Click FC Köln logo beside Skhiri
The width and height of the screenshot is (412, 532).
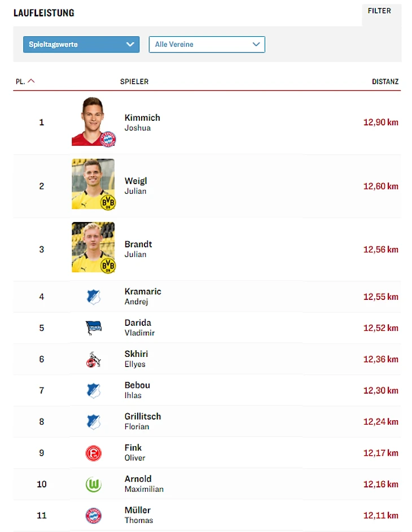[94, 360]
